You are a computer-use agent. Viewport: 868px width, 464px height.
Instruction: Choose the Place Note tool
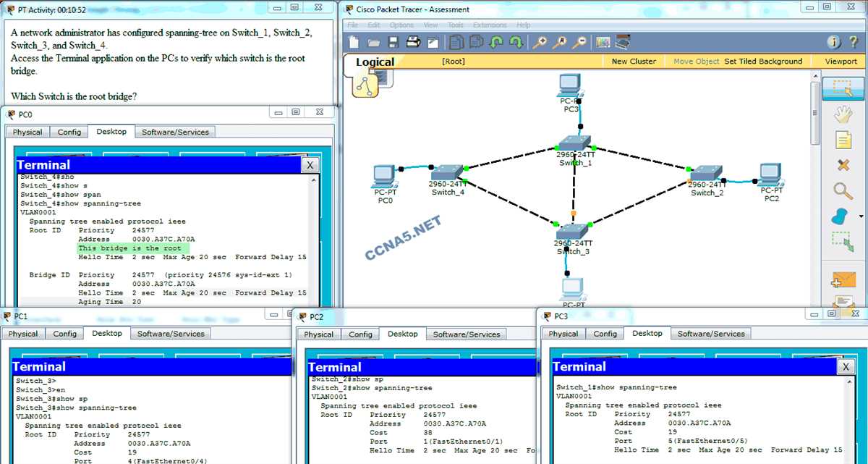[843, 140]
